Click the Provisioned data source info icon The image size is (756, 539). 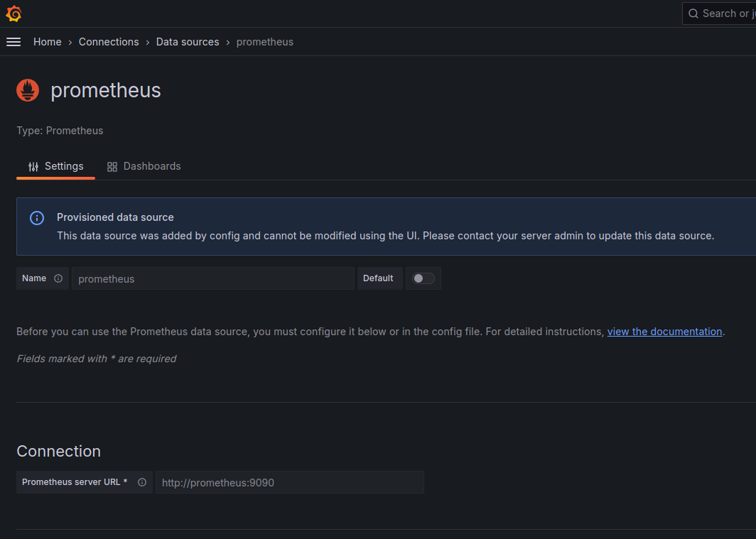tap(37, 218)
